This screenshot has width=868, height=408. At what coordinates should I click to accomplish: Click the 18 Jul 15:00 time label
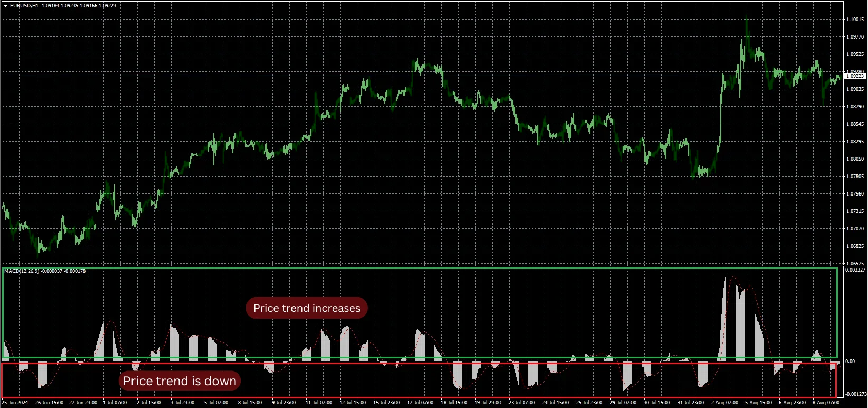point(454,403)
